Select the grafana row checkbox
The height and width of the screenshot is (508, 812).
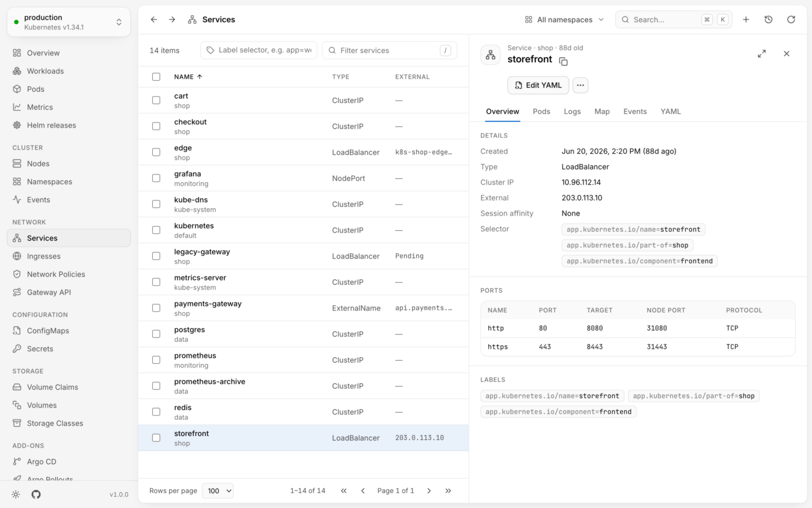(x=156, y=178)
